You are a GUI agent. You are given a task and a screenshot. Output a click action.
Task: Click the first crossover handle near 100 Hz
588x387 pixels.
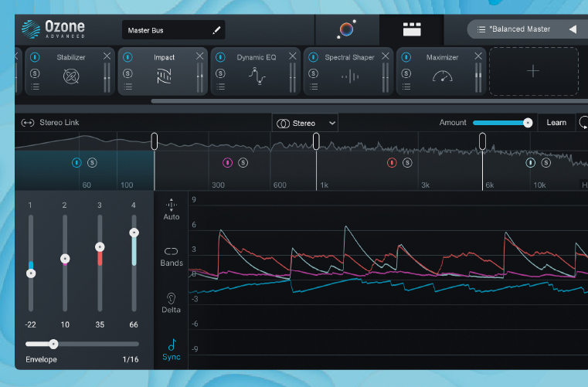coord(154,141)
